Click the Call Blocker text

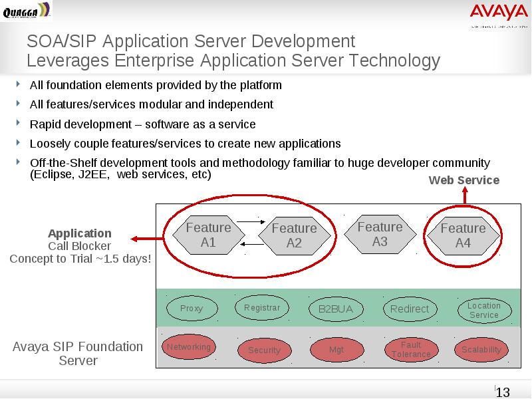79,246
